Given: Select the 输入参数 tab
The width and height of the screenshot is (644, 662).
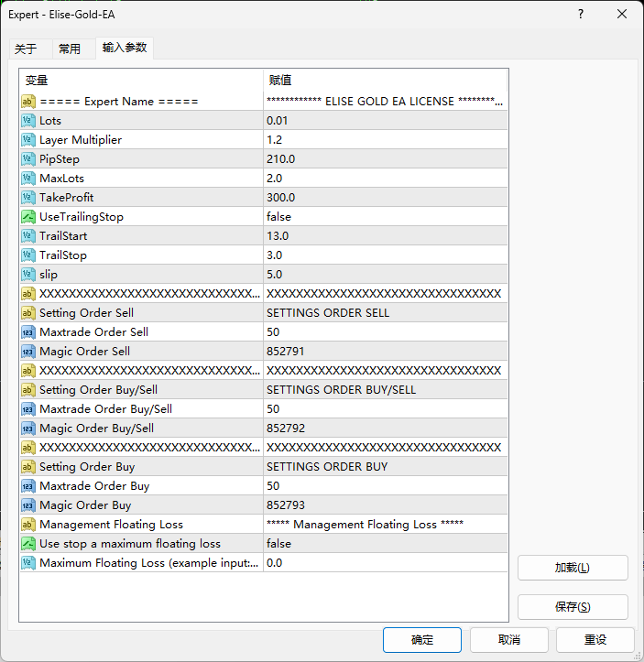Looking at the screenshot, I should (x=125, y=48).
